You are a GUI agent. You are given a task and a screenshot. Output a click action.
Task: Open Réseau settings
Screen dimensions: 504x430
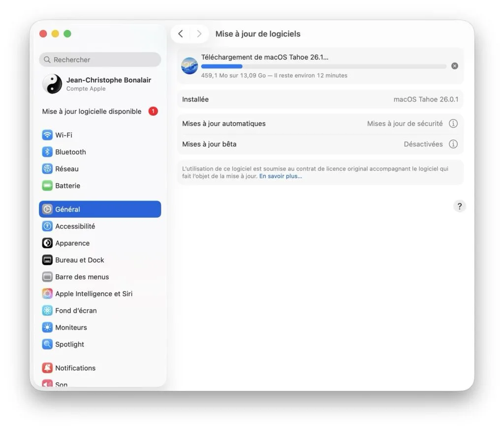click(47, 168)
